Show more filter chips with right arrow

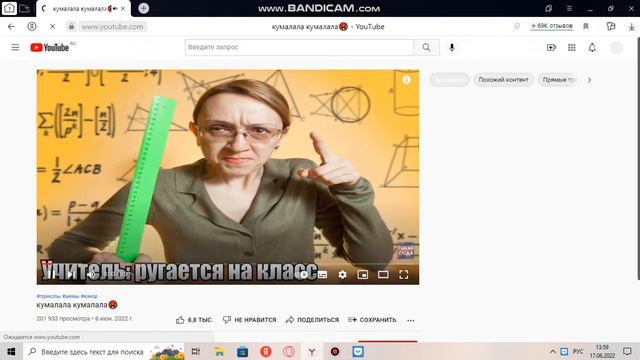click(x=589, y=80)
